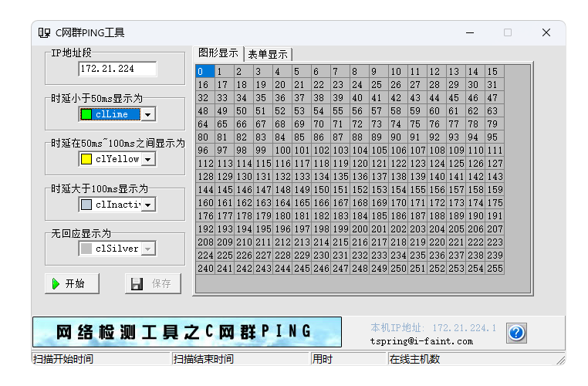Select host cell 0 in the grid
This screenshot has width=588, height=386.
(x=204, y=72)
